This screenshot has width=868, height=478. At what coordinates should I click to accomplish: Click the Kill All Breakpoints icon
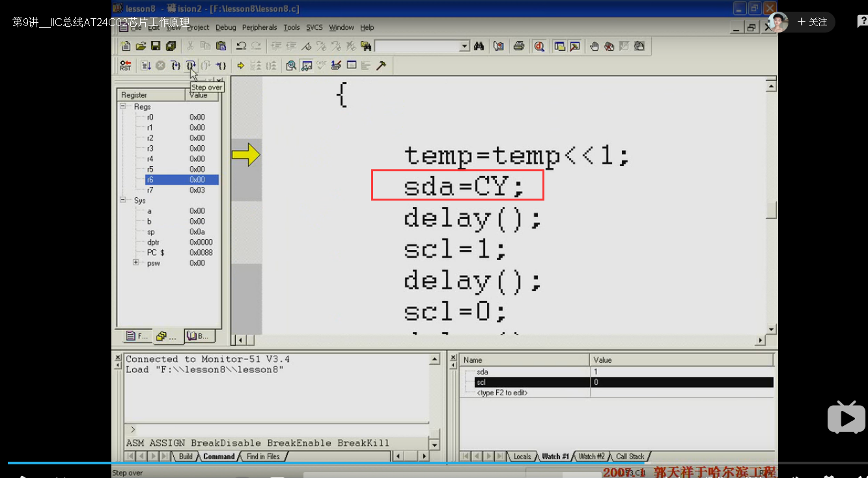[609, 46]
